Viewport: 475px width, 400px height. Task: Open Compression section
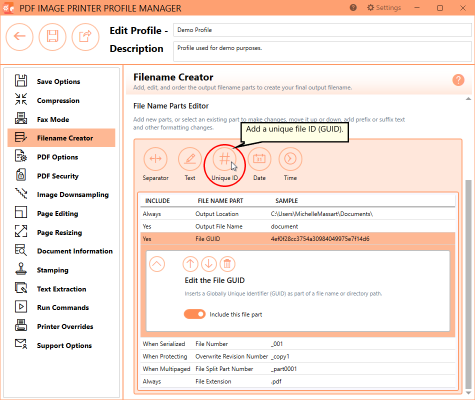[61, 100]
